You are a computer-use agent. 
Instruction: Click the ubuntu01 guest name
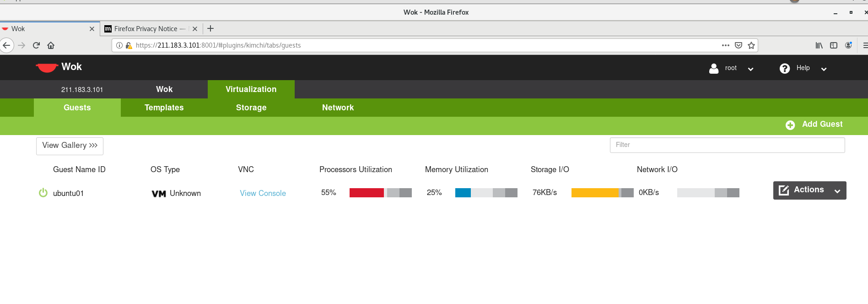tap(68, 193)
